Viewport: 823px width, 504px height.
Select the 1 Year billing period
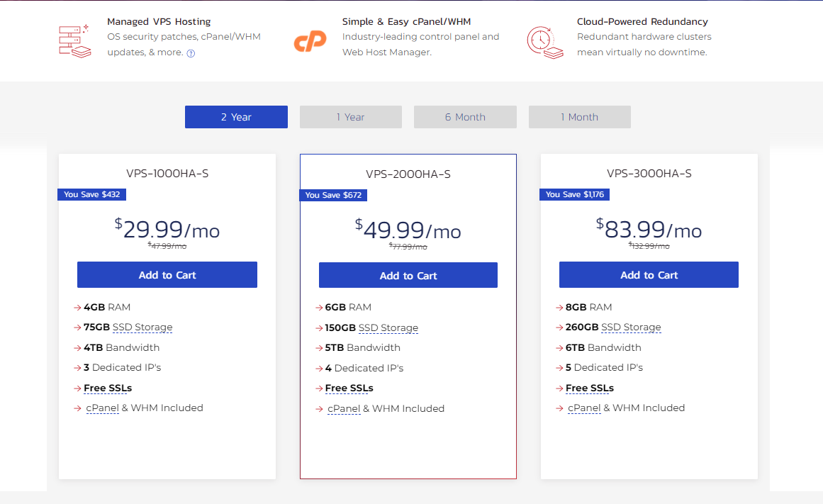[350, 116]
